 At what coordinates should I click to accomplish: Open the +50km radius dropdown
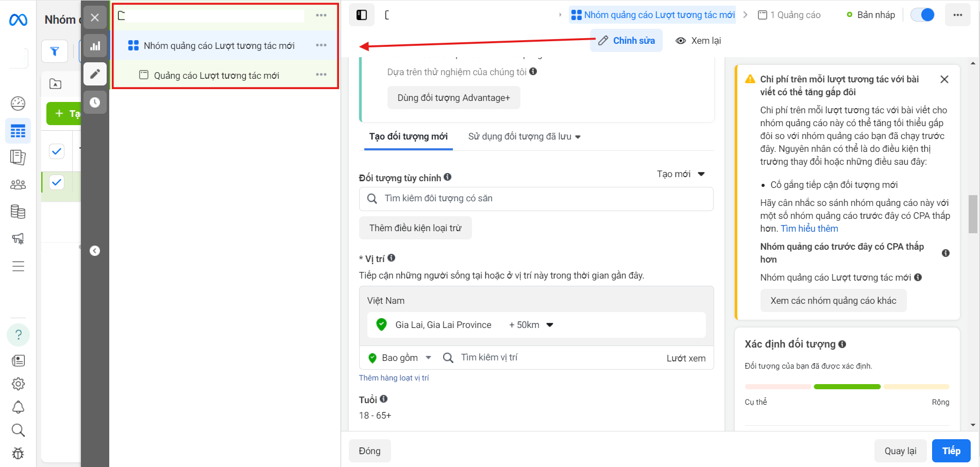pyautogui.click(x=531, y=325)
